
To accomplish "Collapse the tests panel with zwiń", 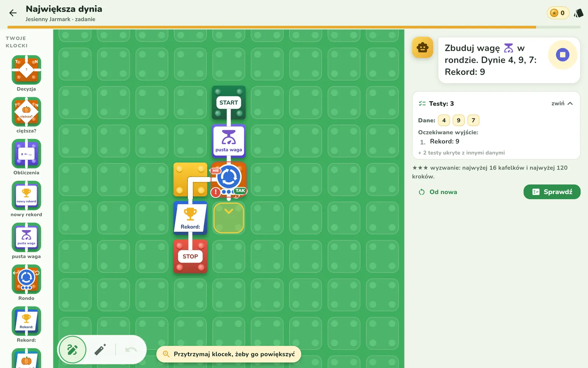I will click(562, 103).
